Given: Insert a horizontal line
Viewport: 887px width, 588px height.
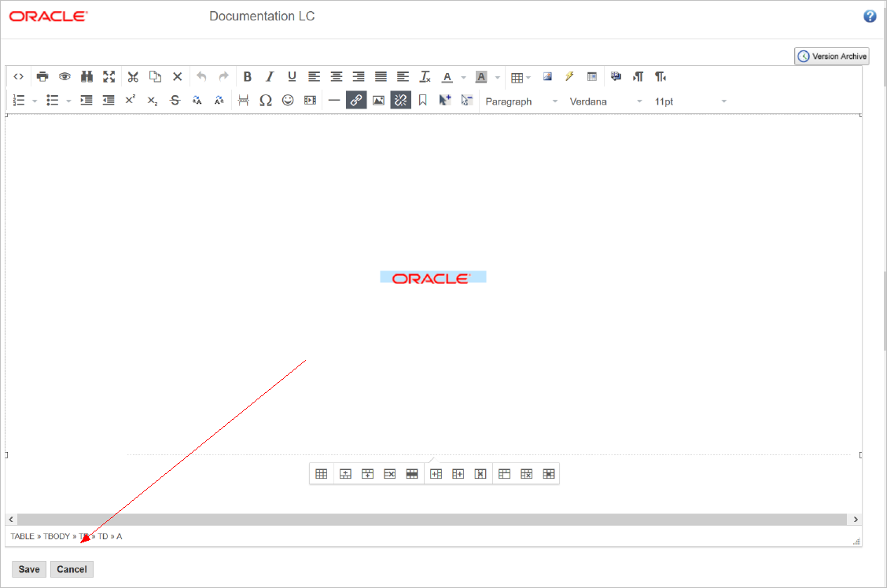Looking at the screenshot, I should (x=333, y=101).
